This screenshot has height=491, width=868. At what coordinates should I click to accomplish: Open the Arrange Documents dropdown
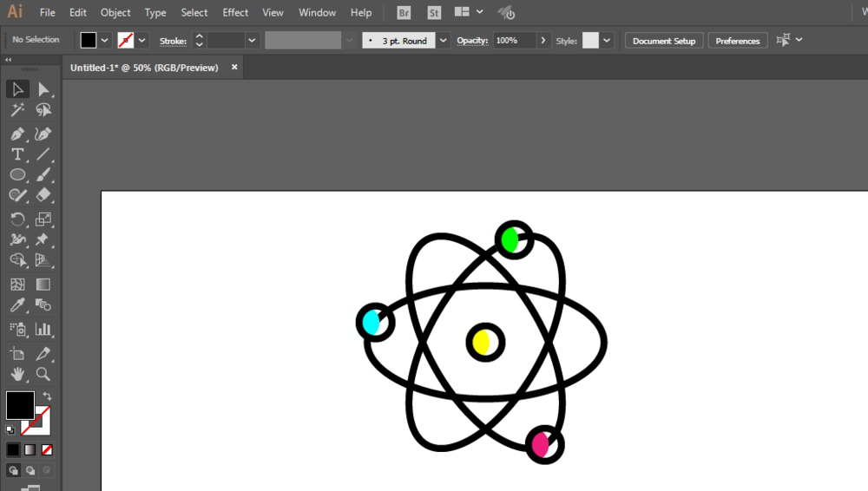pyautogui.click(x=469, y=11)
